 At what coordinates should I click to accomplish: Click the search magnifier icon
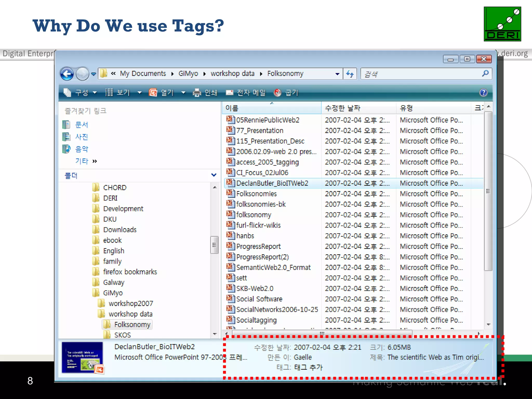click(x=485, y=74)
